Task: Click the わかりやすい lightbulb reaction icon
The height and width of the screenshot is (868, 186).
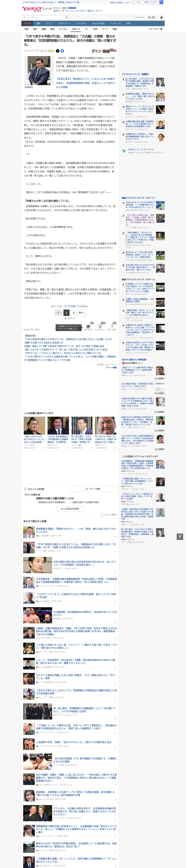Action: tap(100, 327)
